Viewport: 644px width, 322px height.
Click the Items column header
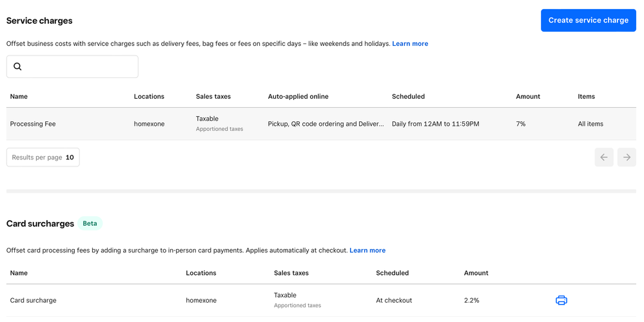[586, 97]
